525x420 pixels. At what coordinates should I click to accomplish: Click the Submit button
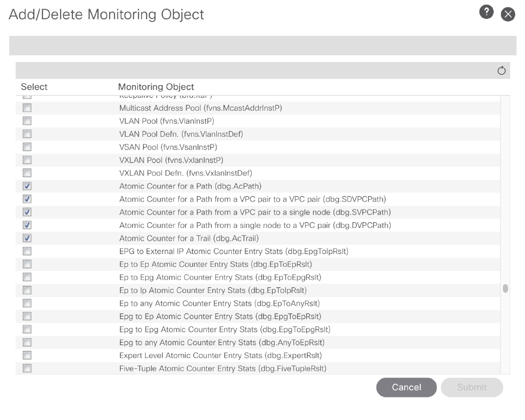472,387
